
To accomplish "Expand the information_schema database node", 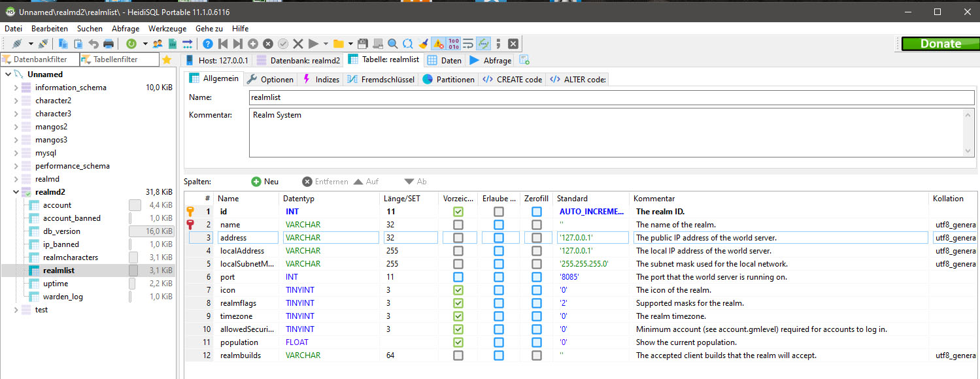I will pos(16,88).
